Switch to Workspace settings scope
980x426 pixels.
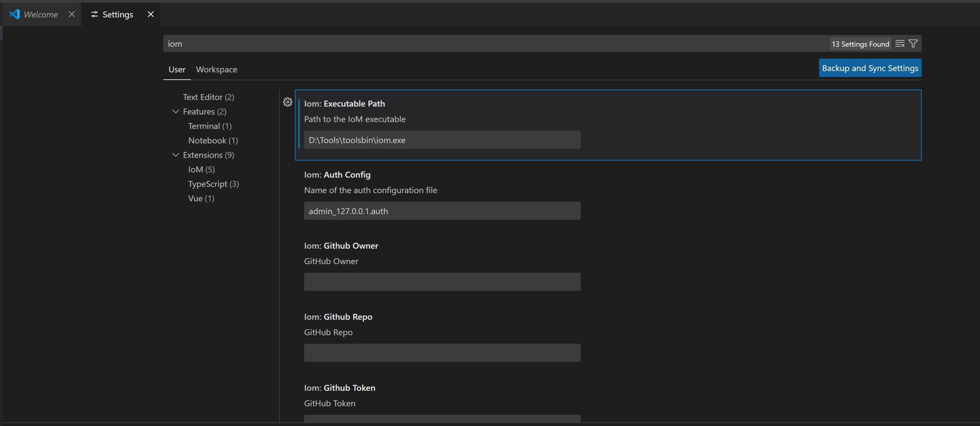(217, 69)
